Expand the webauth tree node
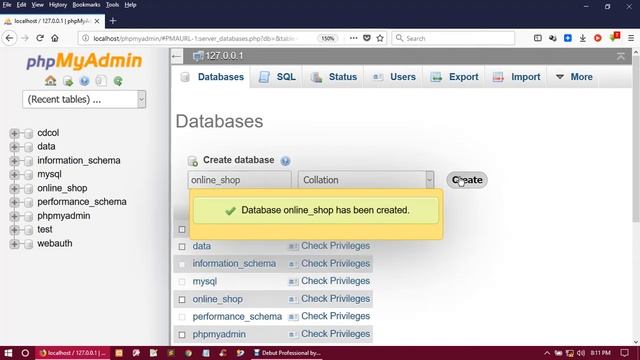The height and width of the screenshot is (360, 640). click(x=14, y=244)
